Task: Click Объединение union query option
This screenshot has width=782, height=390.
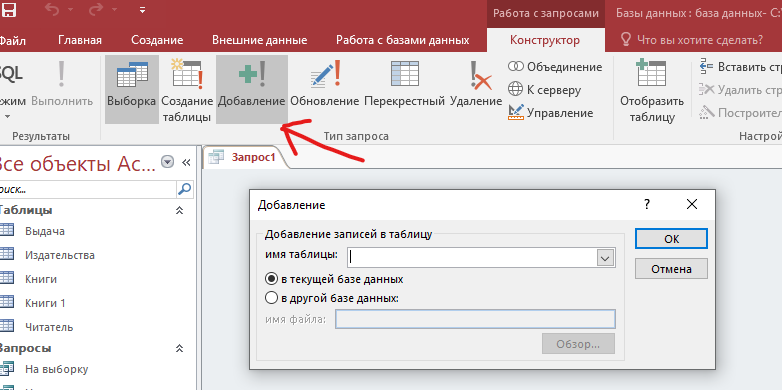Action: pyautogui.click(x=555, y=67)
